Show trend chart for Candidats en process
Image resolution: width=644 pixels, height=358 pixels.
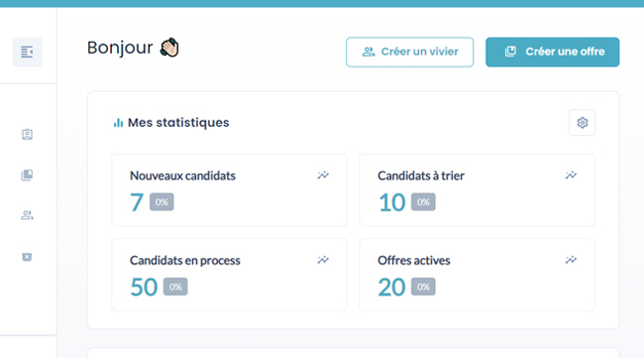click(x=323, y=260)
